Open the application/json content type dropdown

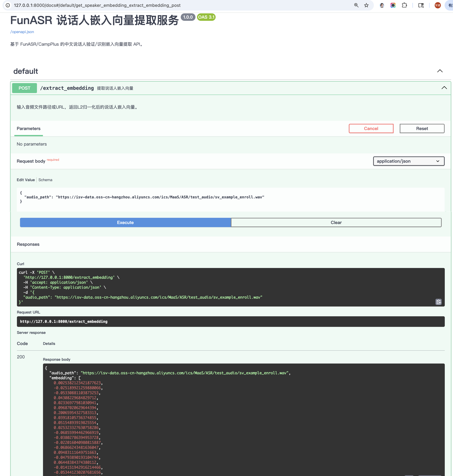tap(408, 161)
